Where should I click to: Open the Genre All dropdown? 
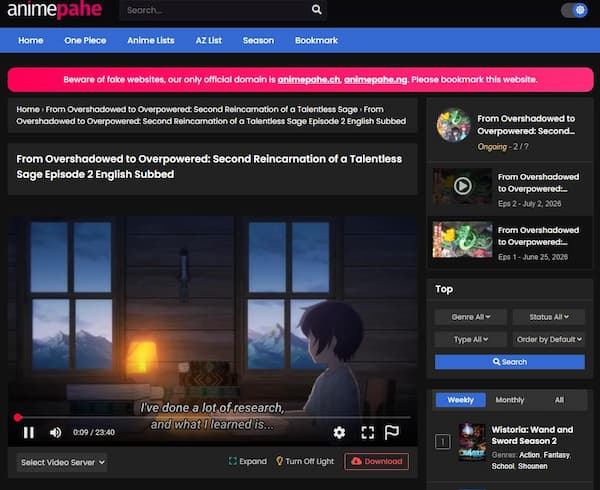[471, 317]
